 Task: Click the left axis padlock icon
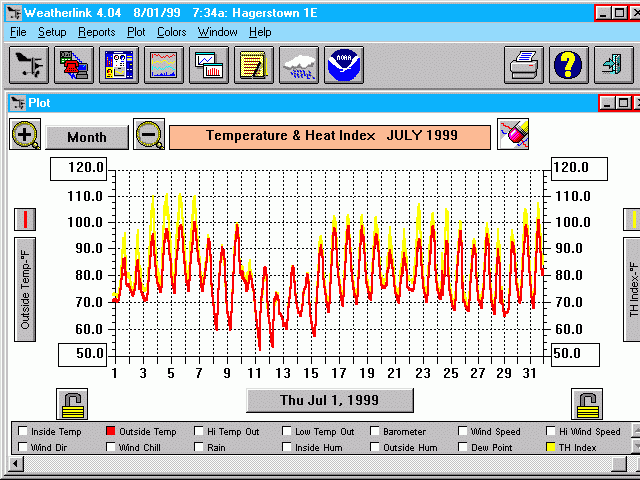72,404
